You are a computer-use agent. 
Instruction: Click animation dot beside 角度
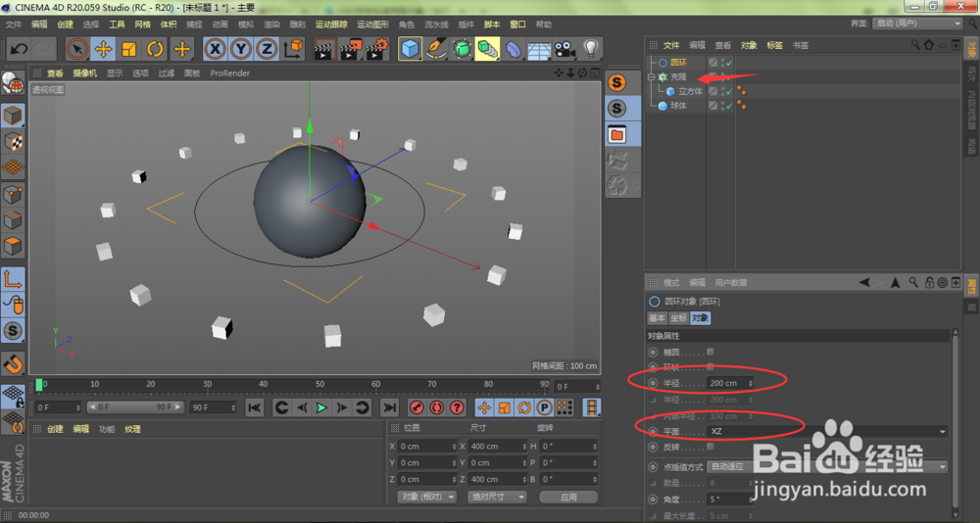[653, 499]
